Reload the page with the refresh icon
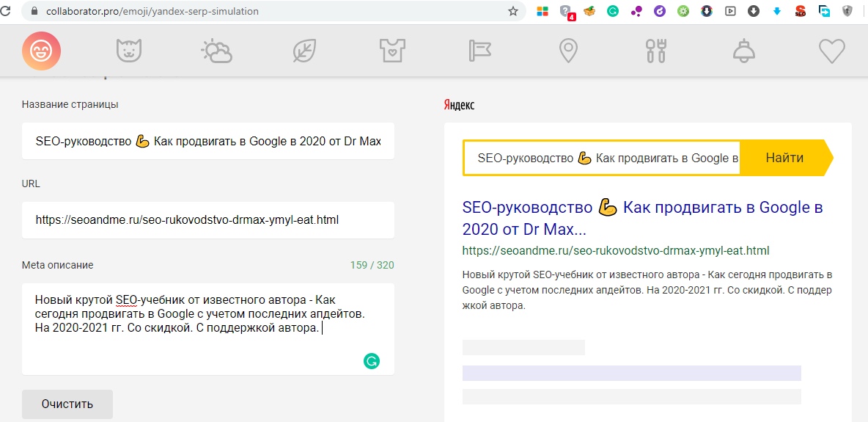This screenshot has height=422, width=868. (4, 11)
